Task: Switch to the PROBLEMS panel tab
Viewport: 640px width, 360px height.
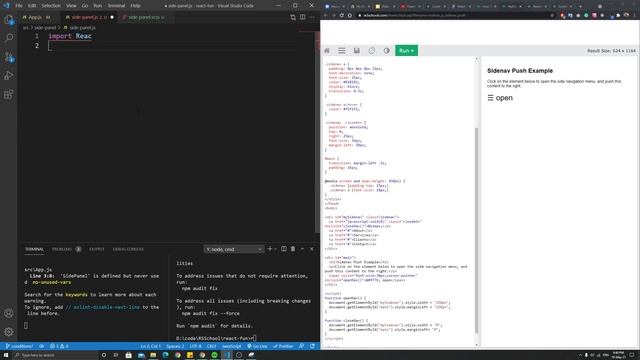Action: (62, 249)
